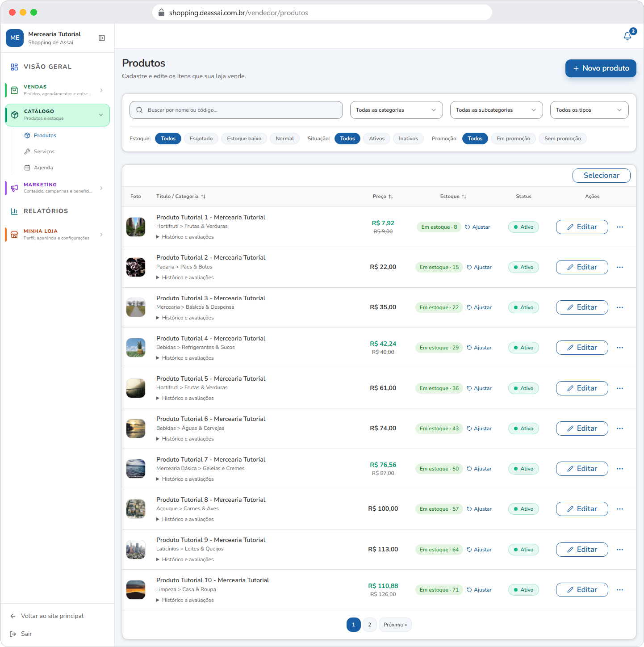
Task: Expand the Marketing menu section
Action: (x=57, y=188)
